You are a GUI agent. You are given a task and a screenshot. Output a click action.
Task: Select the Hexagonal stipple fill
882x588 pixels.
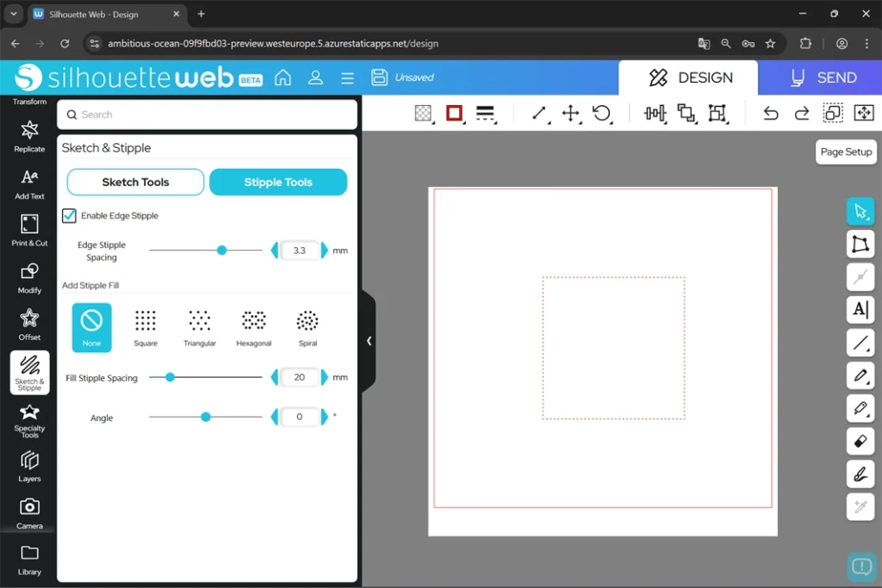tap(253, 327)
